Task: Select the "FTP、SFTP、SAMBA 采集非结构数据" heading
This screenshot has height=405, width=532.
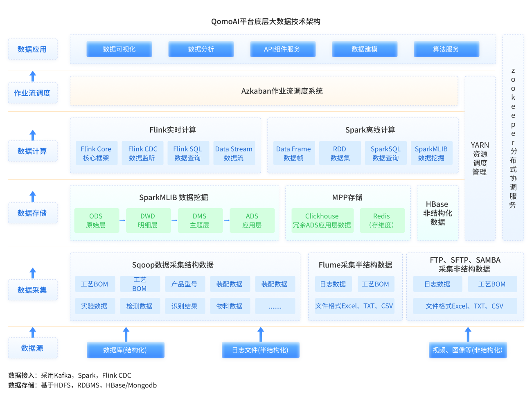Action: [465, 264]
